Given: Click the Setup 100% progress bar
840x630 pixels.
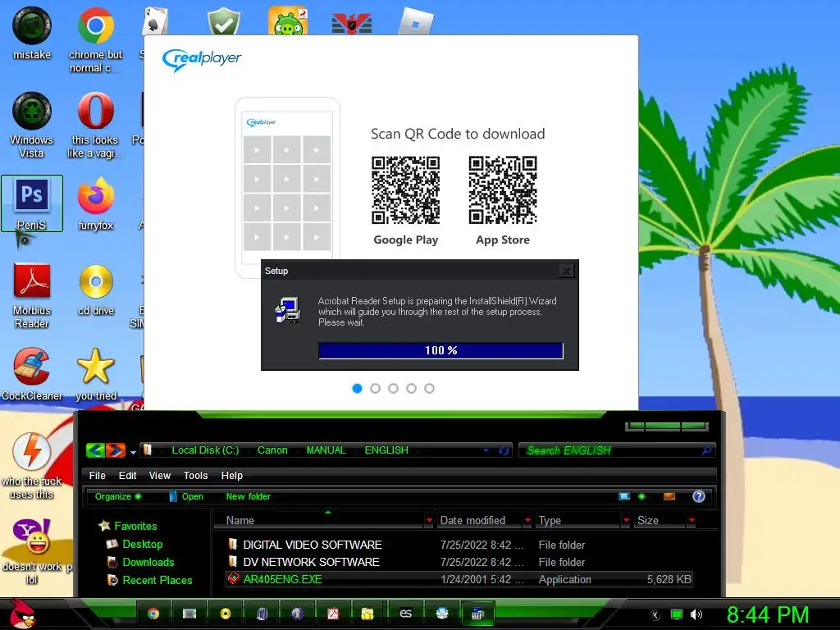Looking at the screenshot, I should pos(441,351).
